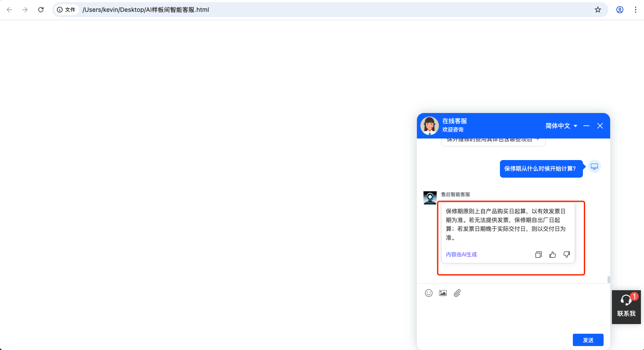The image size is (644, 350).
Task: Open the emoji picker in chat toolbar
Action: (x=429, y=293)
